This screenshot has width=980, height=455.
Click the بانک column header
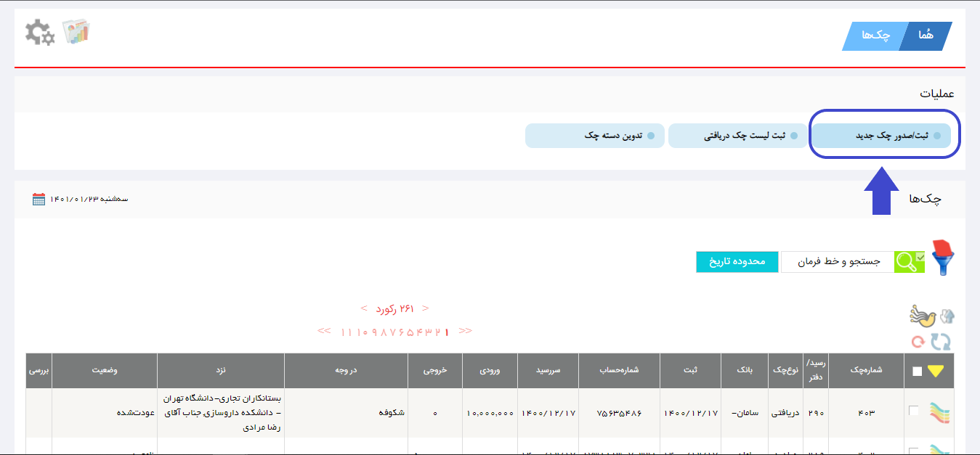coord(744,370)
